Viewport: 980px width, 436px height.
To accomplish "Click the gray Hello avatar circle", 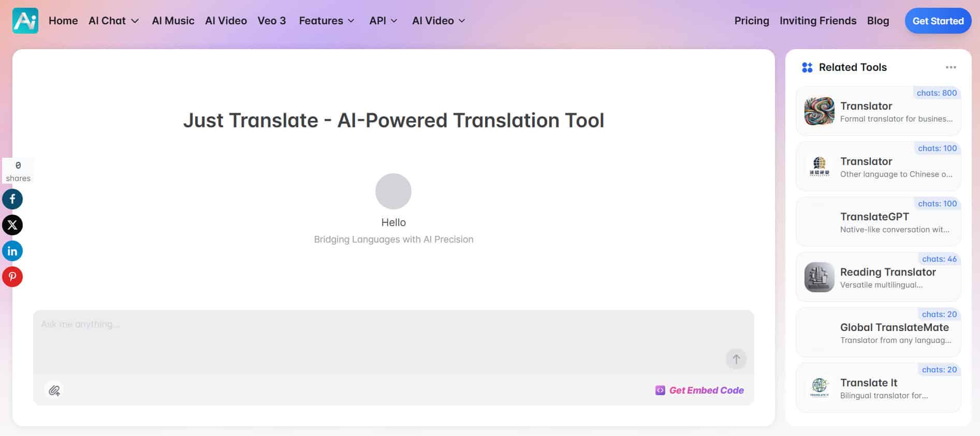I will pos(393,191).
